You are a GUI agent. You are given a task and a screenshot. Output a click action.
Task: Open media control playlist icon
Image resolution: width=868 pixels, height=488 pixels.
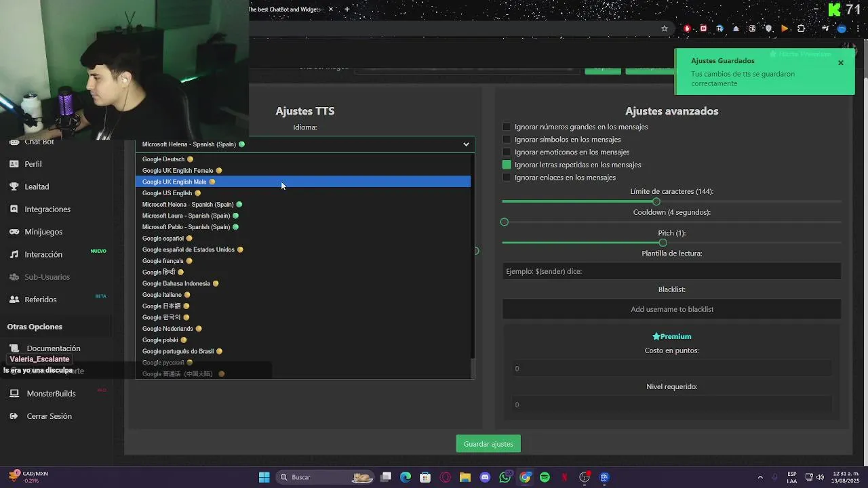(x=825, y=28)
